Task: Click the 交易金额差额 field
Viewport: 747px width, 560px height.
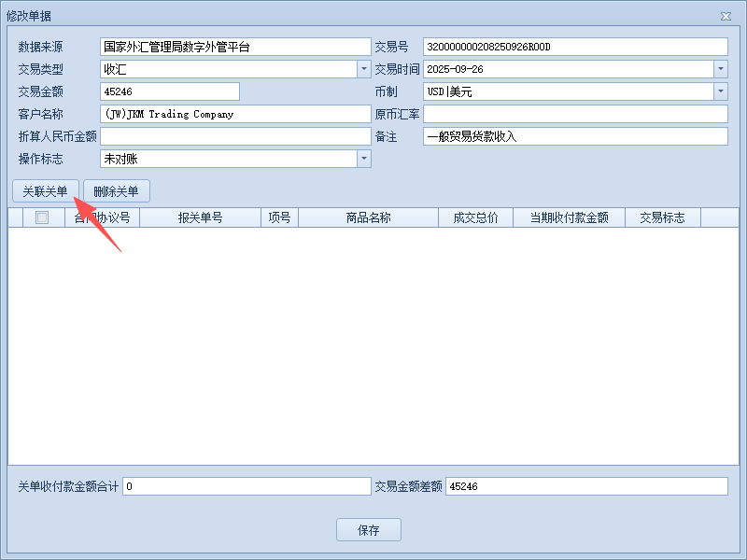Action: pyautogui.click(x=585, y=486)
